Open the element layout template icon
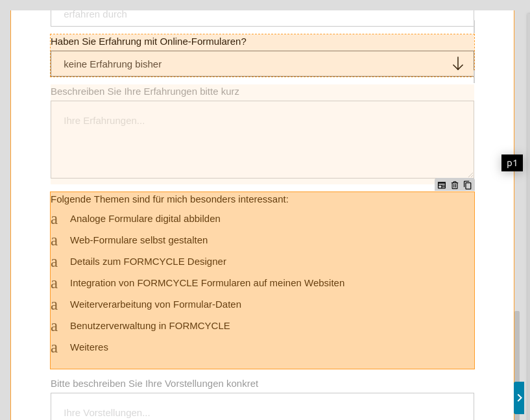 (441, 185)
